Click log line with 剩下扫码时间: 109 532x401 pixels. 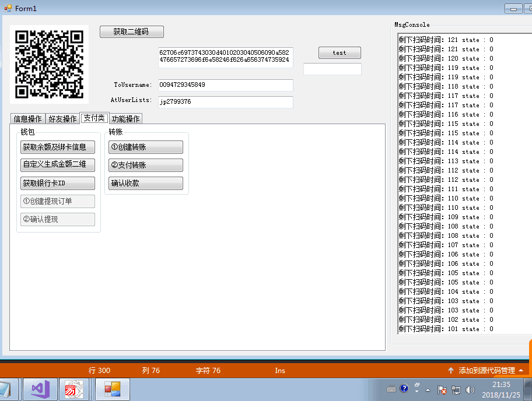pyautogui.click(x=446, y=217)
